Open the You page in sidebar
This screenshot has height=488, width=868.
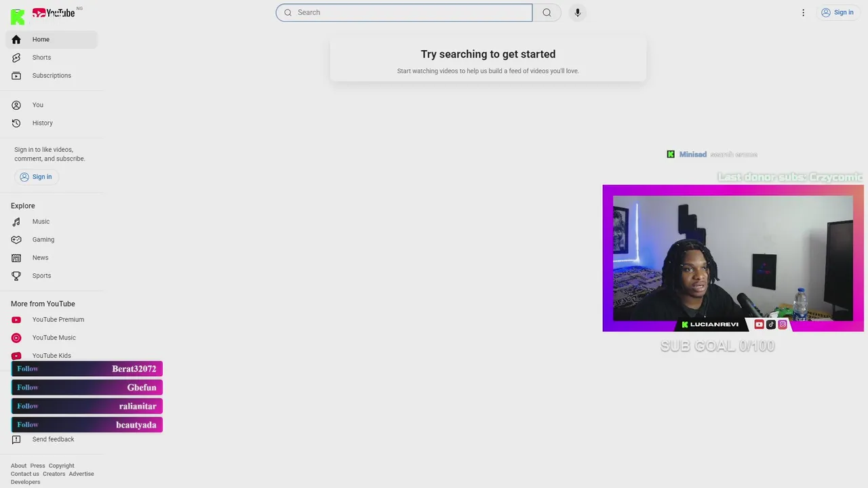(x=52, y=105)
